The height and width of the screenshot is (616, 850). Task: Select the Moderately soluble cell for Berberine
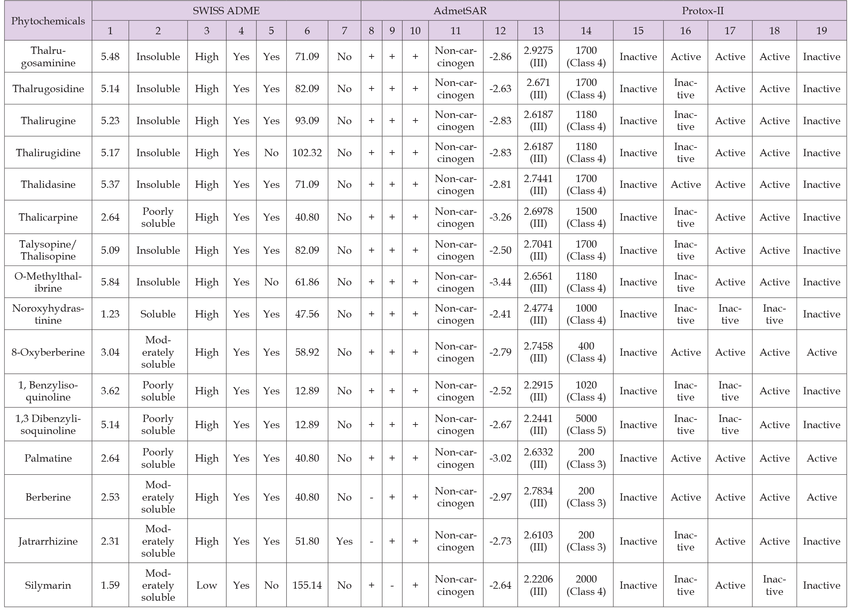point(158,497)
